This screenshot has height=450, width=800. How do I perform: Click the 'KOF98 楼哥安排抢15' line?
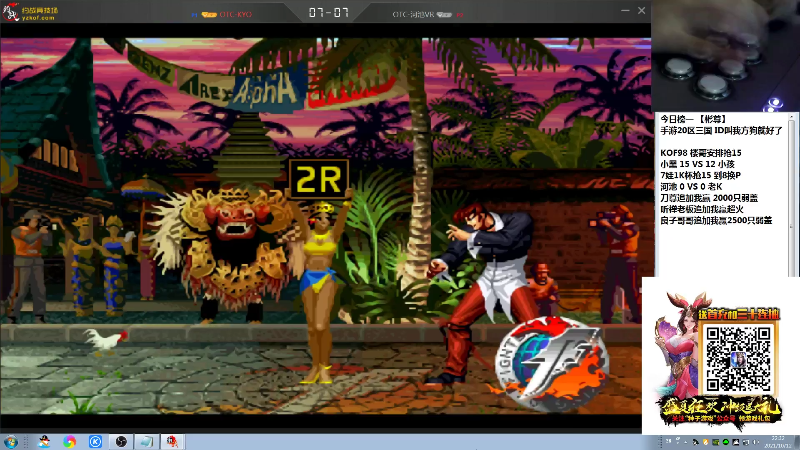tap(701, 153)
